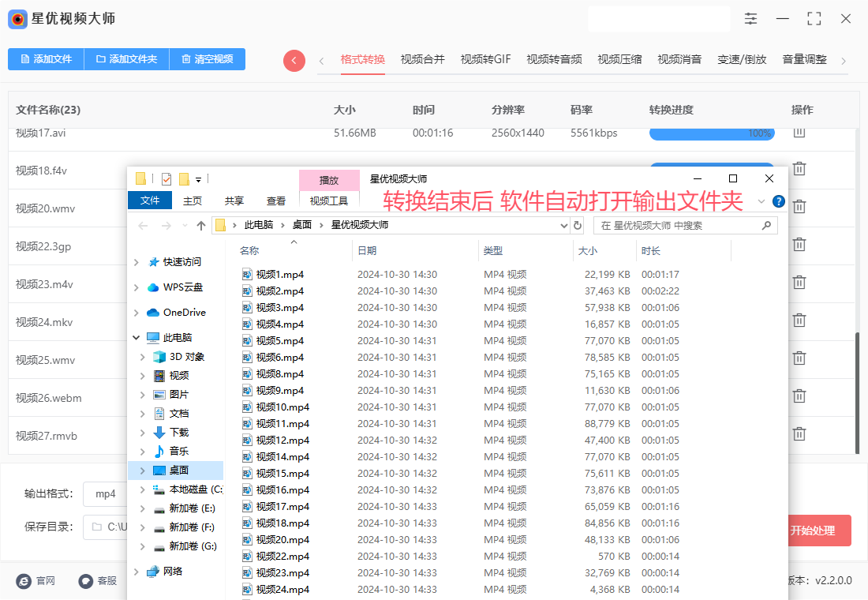Open the 共享 ribbon tab in Explorer

point(234,201)
